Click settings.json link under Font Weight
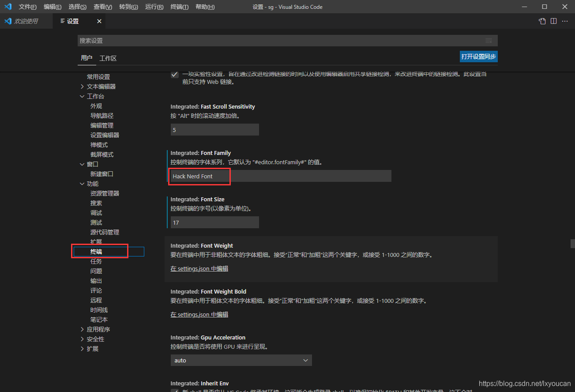575x392 pixels. (x=199, y=268)
